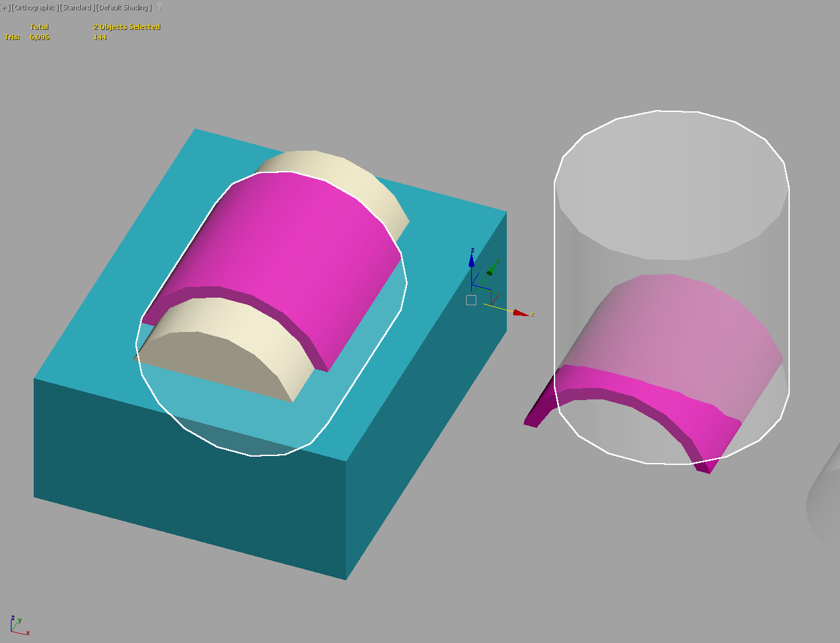The width and height of the screenshot is (840, 643).
Task: Click the Total tris count 6,096
Action: click(x=39, y=38)
